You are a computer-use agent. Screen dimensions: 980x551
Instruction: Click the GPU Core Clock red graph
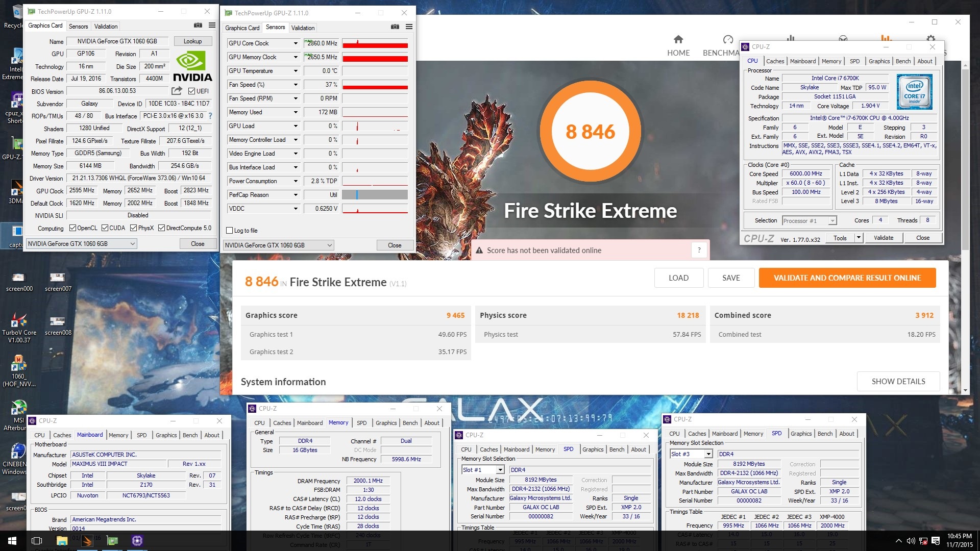(375, 43)
